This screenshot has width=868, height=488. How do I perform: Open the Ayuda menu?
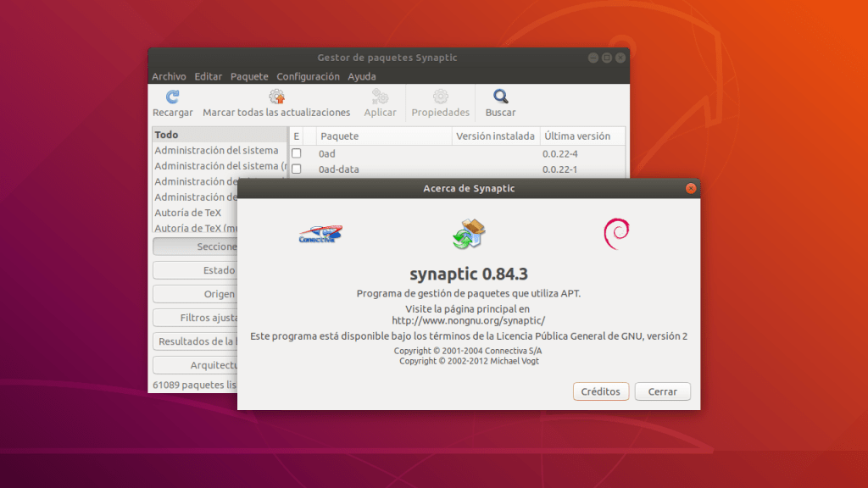click(361, 76)
